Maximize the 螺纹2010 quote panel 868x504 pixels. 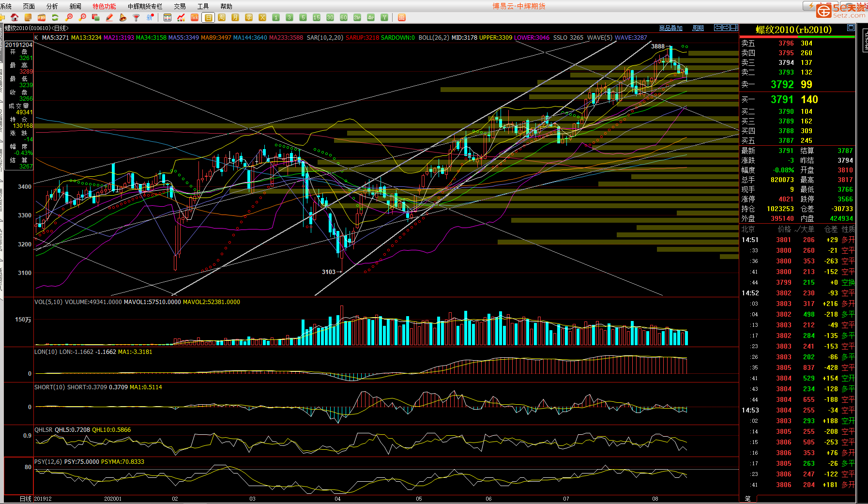851,28
